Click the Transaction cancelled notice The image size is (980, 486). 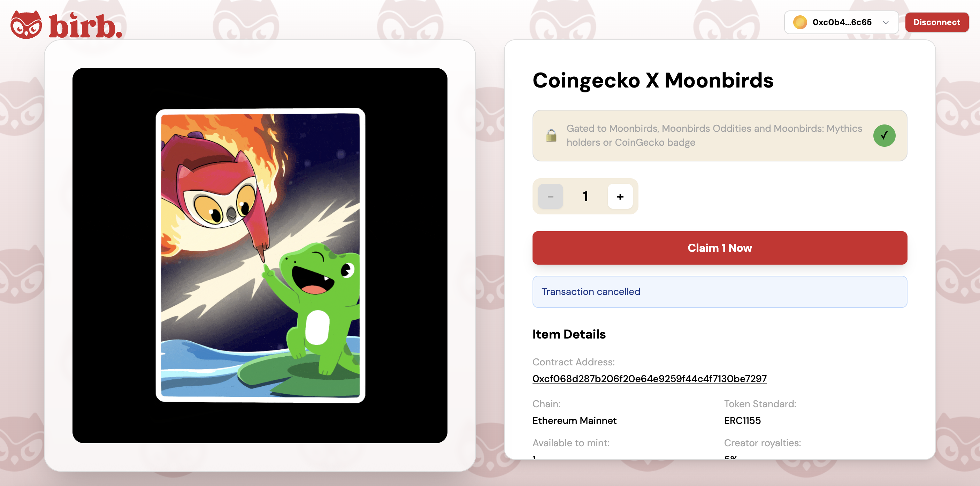click(720, 291)
